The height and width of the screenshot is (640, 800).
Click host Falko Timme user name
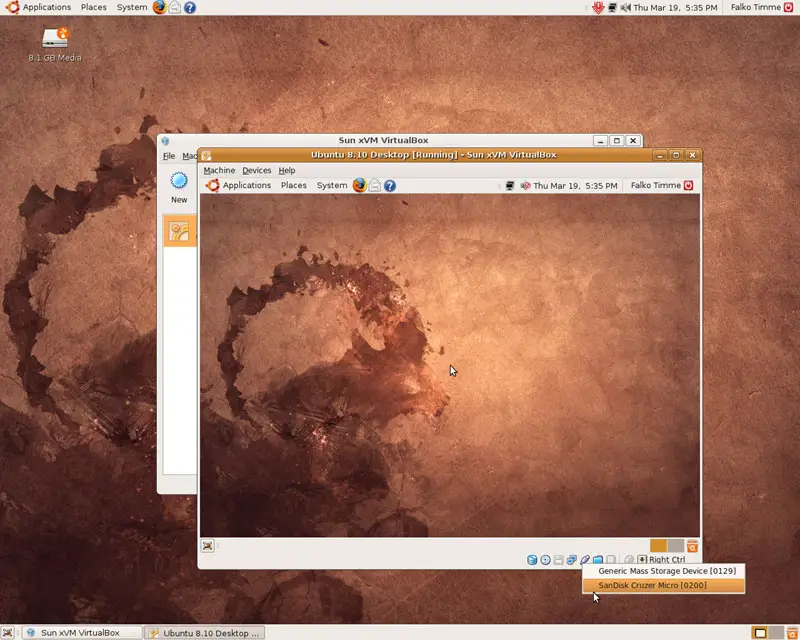(x=756, y=7)
